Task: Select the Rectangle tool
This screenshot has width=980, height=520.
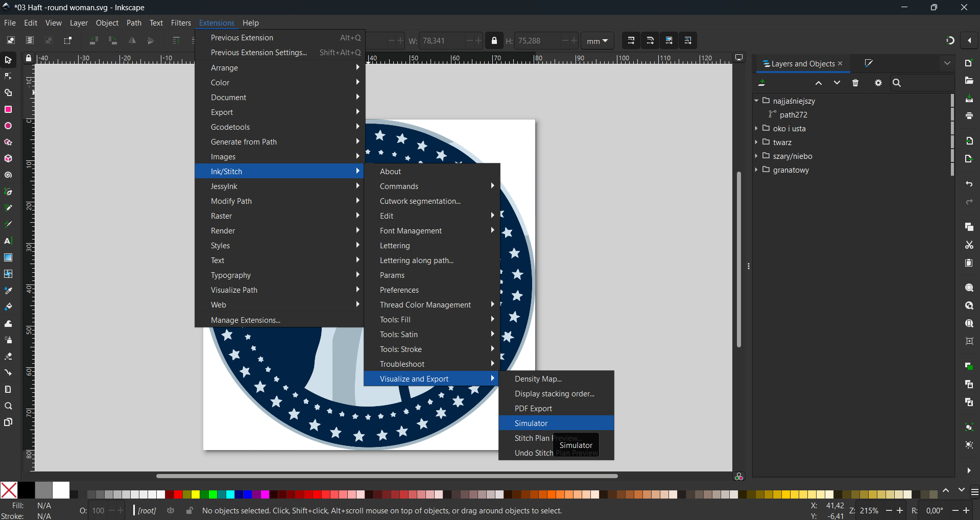Action: [8, 109]
